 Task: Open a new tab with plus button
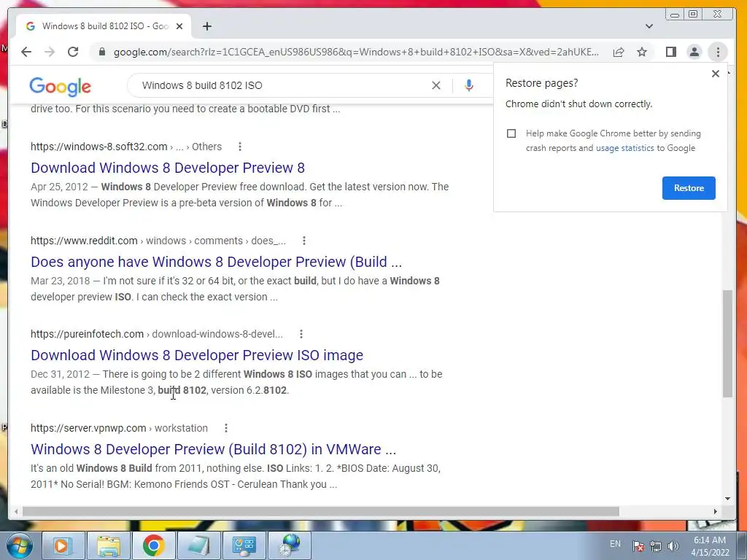click(206, 26)
